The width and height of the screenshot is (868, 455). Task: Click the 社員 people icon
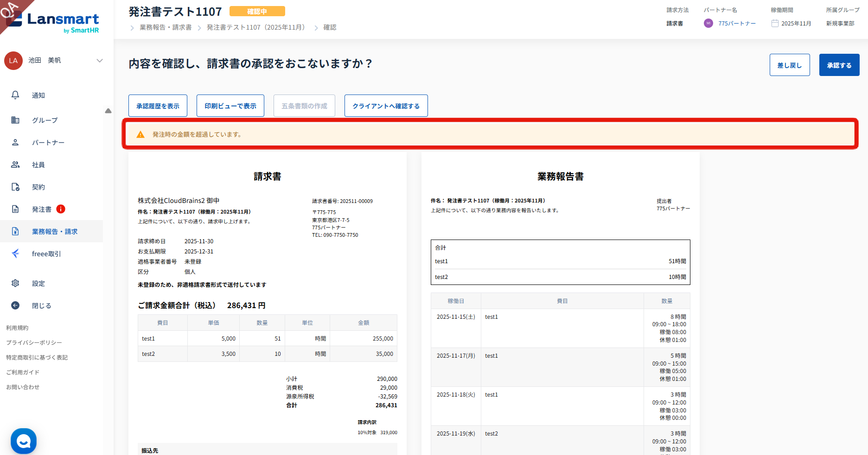click(15, 164)
